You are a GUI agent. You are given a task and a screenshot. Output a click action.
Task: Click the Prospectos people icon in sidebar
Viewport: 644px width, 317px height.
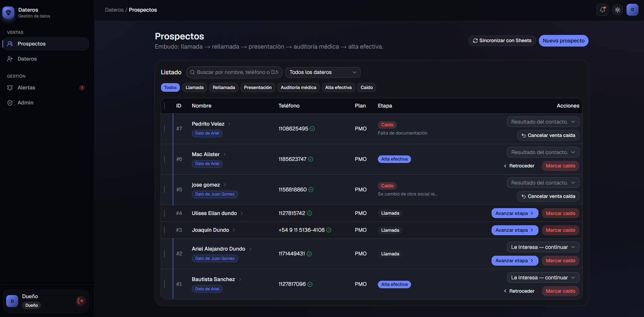[x=10, y=44]
